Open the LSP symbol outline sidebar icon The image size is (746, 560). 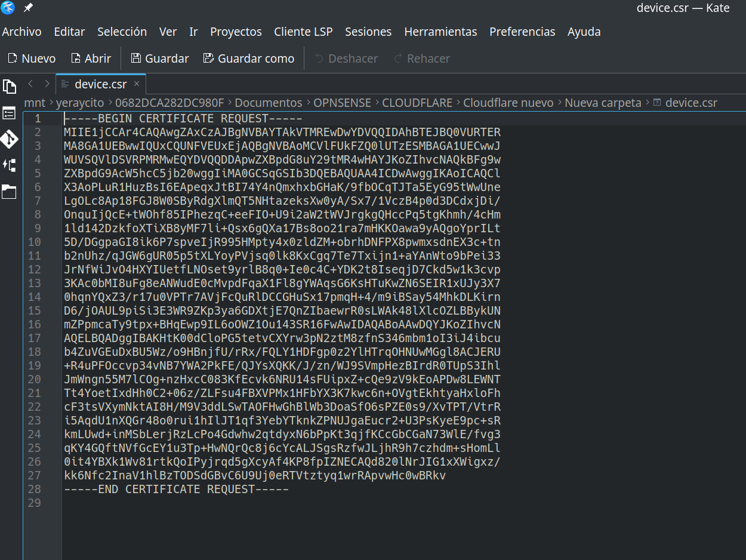9,165
